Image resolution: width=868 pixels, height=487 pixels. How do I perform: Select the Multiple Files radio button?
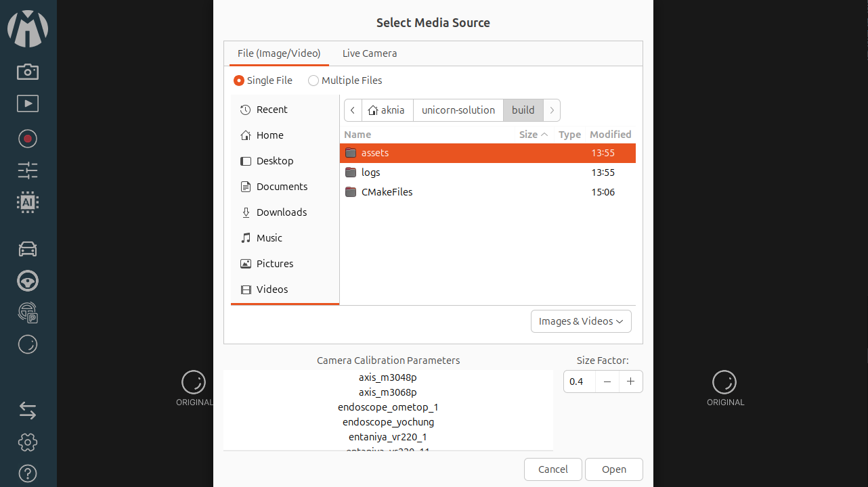pyautogui.click(x=313, y=80)
